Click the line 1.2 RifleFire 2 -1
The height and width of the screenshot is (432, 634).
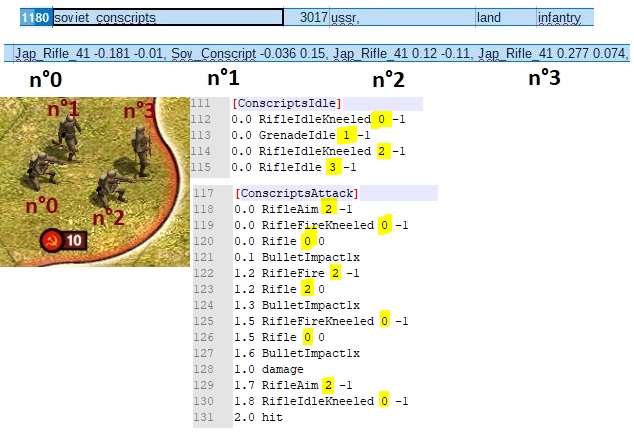(297, 273)
